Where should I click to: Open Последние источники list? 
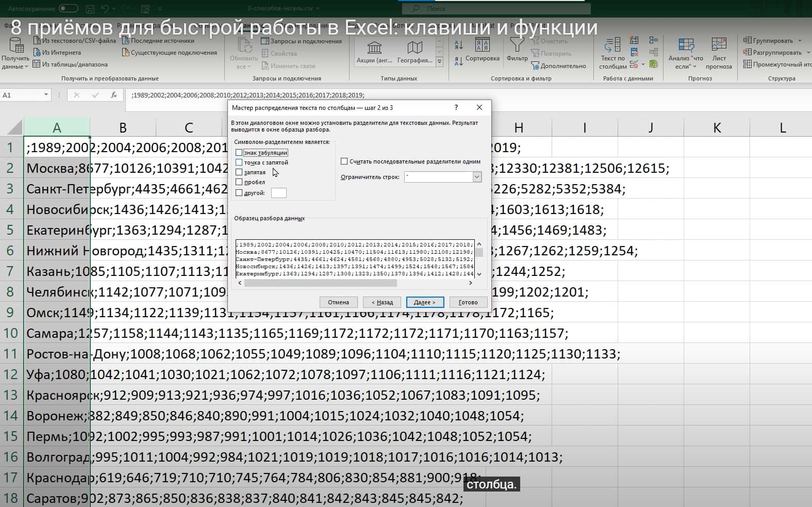[x=158, y=41]
